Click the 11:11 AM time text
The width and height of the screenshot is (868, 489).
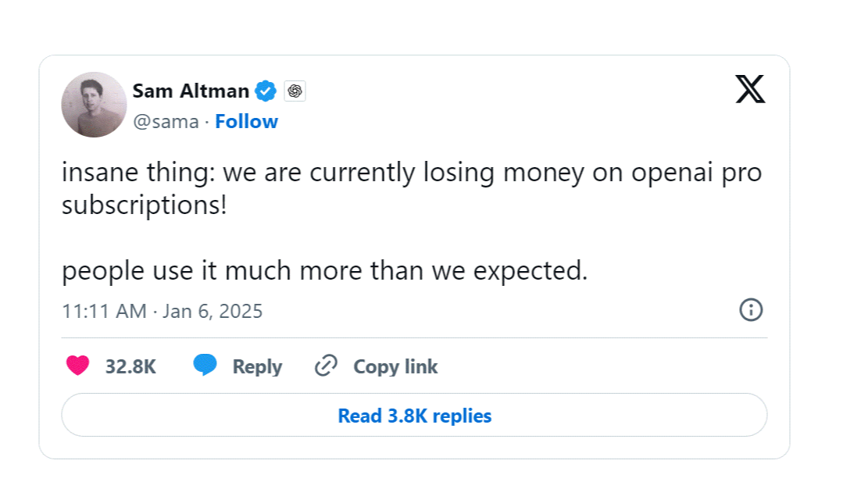[x=104, y=311]
